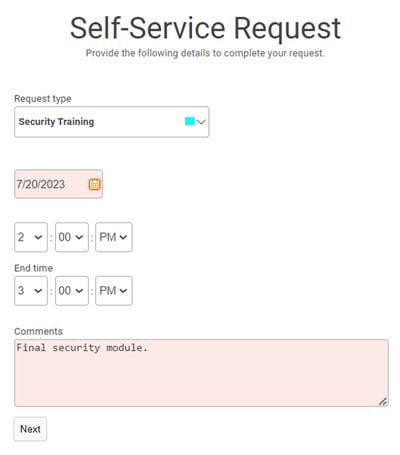Open the orange calendar date picker icon
This screenshot has height=455, width=400.
point(94,184)
